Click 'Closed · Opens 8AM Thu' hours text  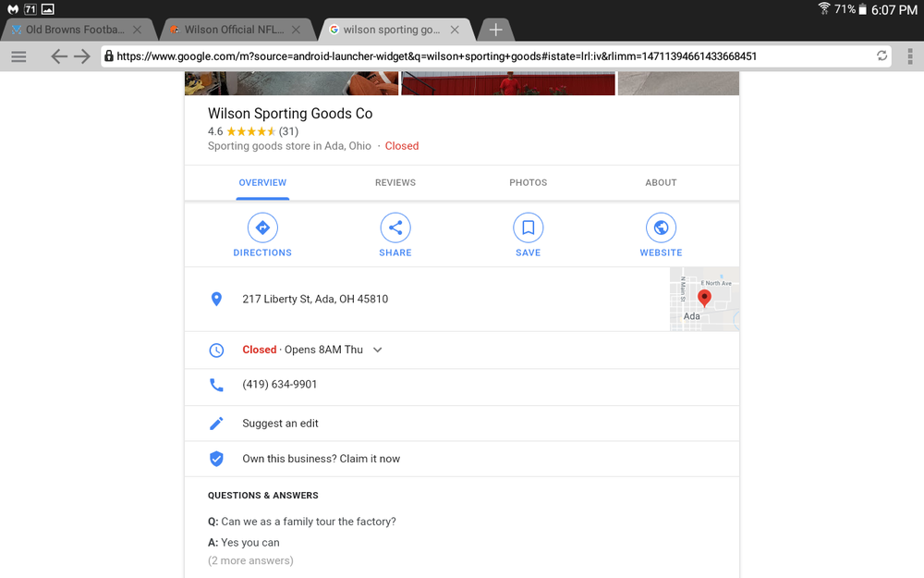click(x=303, y=350)
